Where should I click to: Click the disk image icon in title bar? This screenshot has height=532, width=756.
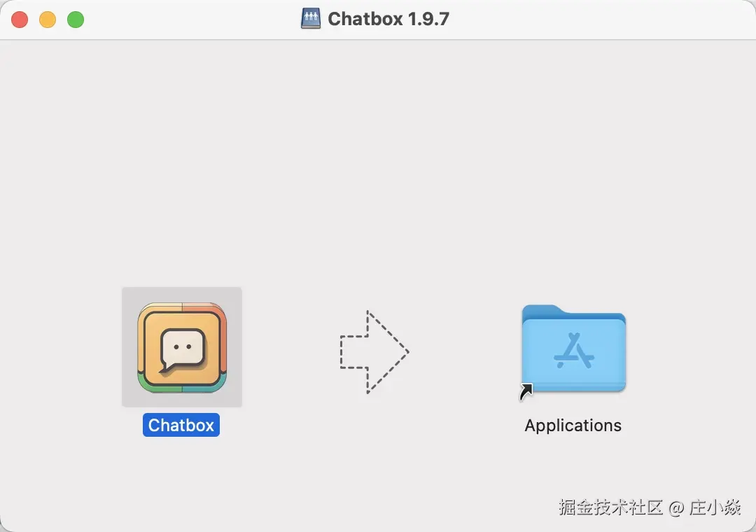click(x=311, y=19)
